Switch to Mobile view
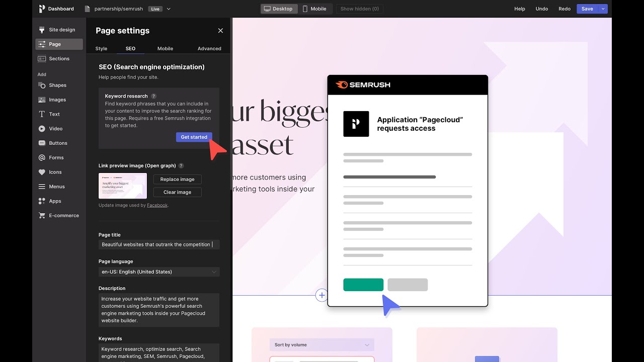 314,9
